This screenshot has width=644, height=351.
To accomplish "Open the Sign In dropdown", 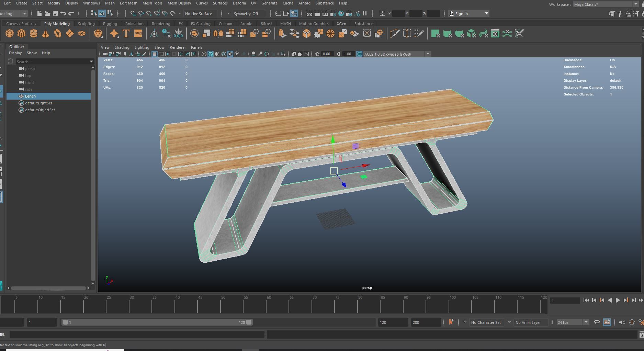I will (469, 13).
